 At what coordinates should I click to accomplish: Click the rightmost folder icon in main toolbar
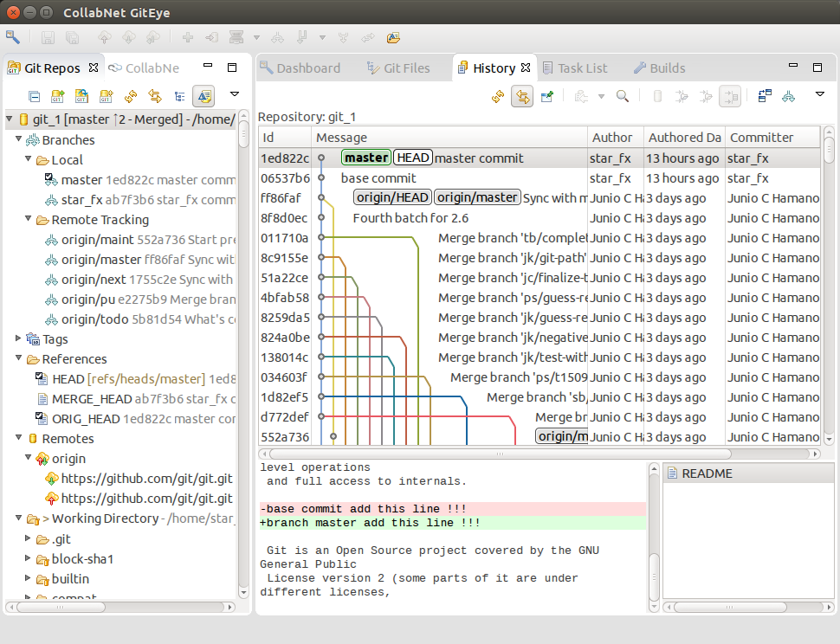(393, 37)
